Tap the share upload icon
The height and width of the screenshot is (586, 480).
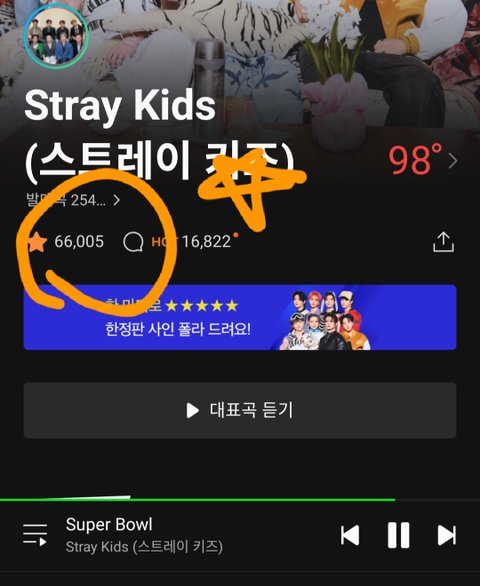point(443,242)
